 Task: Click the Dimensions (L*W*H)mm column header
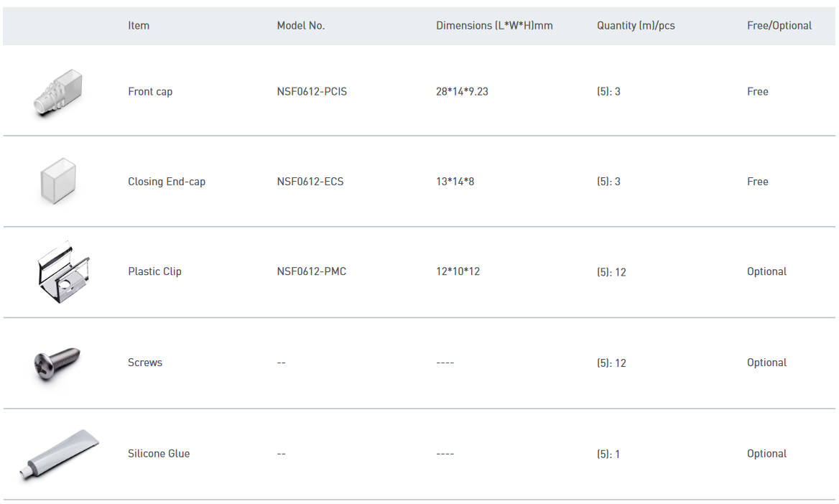click(x=494, y=26)
